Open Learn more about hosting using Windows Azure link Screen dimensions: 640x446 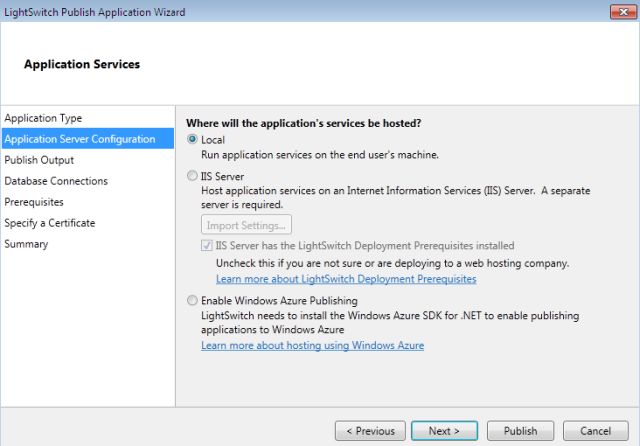click(312, 346)
